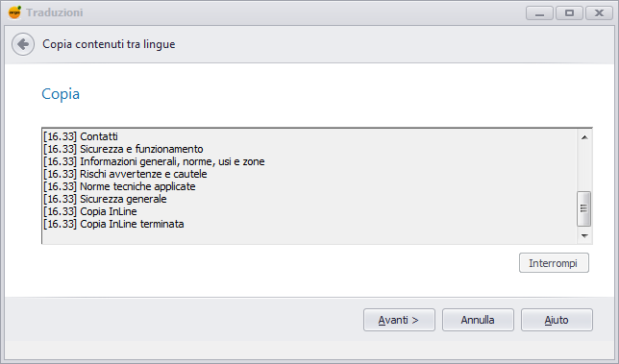Select the Informazioni generali, norme, usi e zone line
Screen dimensions: 619x364
click(154, 161)
